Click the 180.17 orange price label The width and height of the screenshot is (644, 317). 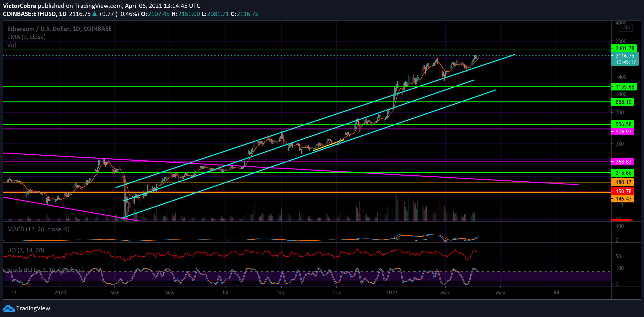pyautogui.click(x=623, y=182)
